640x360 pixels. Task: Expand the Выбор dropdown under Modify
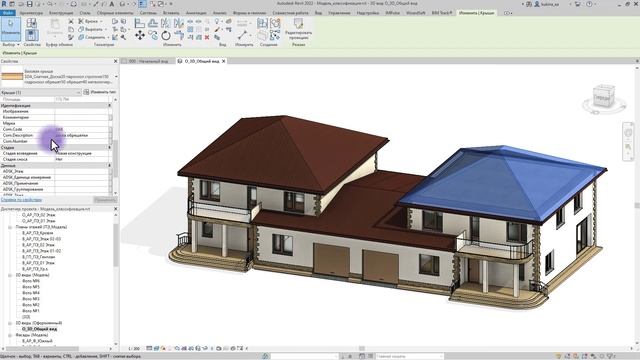point(11,44)
